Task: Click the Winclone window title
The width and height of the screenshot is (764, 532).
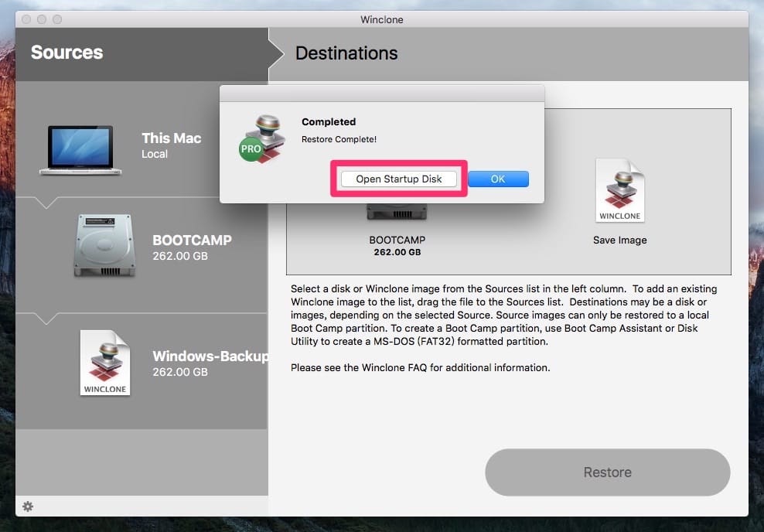Action: tap(381, 19)
